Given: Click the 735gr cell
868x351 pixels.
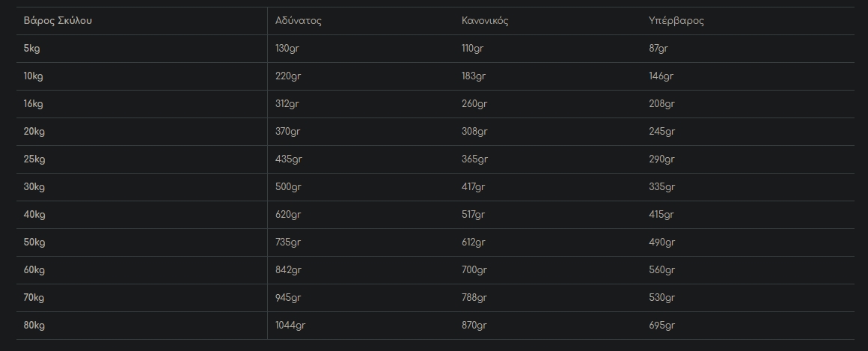Looking at the screenshot, I should pyautogui.click(x=288, y=242).
